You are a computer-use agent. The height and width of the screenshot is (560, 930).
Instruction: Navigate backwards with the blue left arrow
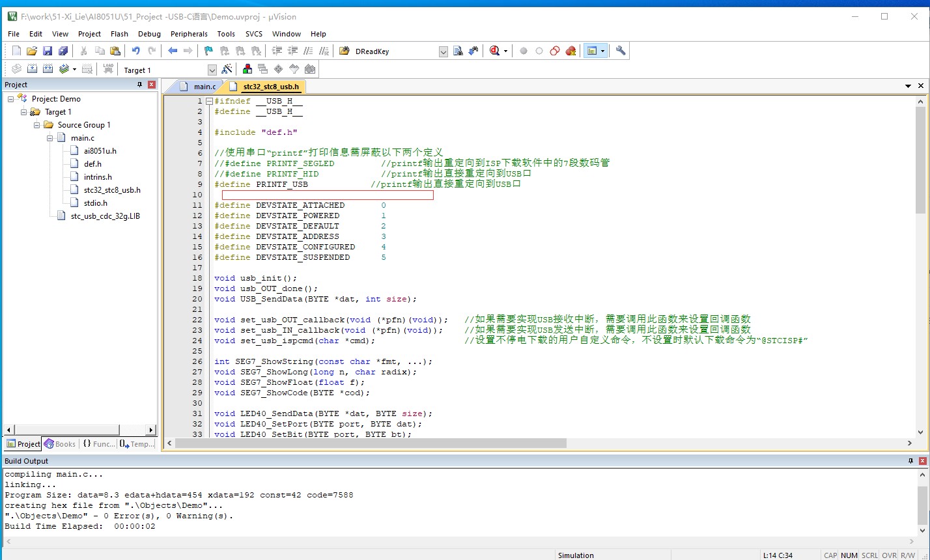pos(172,51)
